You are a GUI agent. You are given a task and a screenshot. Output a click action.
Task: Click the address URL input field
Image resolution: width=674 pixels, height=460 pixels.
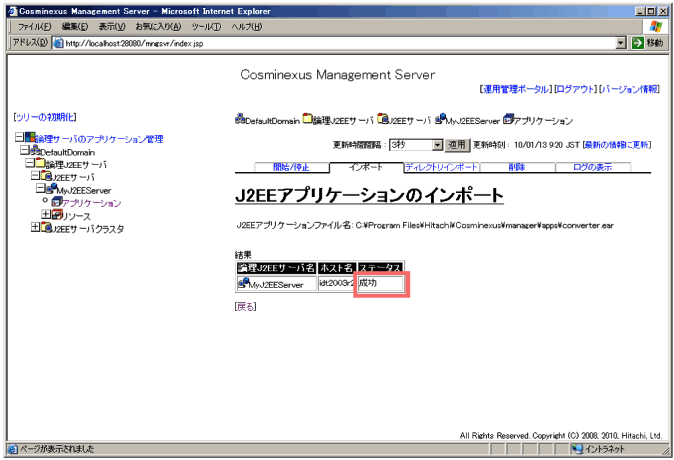pyautogui.click(x=340, y=43)
